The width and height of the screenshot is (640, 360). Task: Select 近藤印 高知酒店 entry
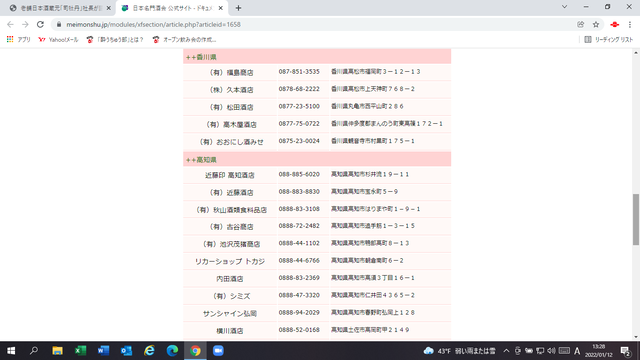230,175
